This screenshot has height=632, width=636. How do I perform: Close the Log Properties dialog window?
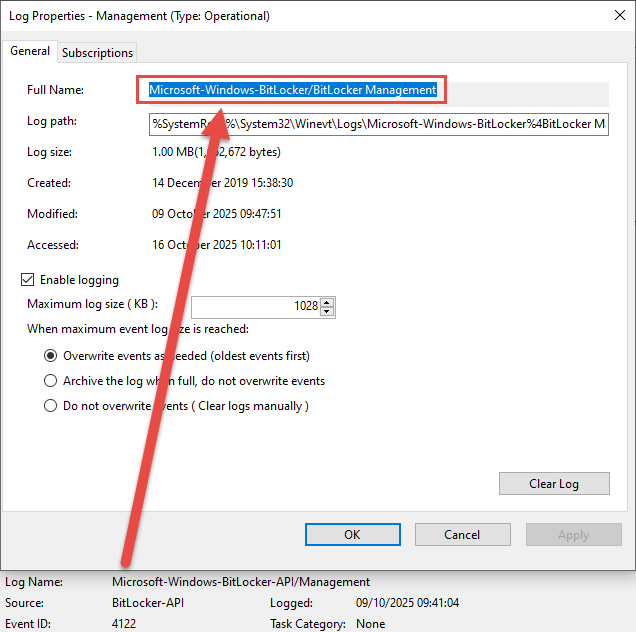612,16
